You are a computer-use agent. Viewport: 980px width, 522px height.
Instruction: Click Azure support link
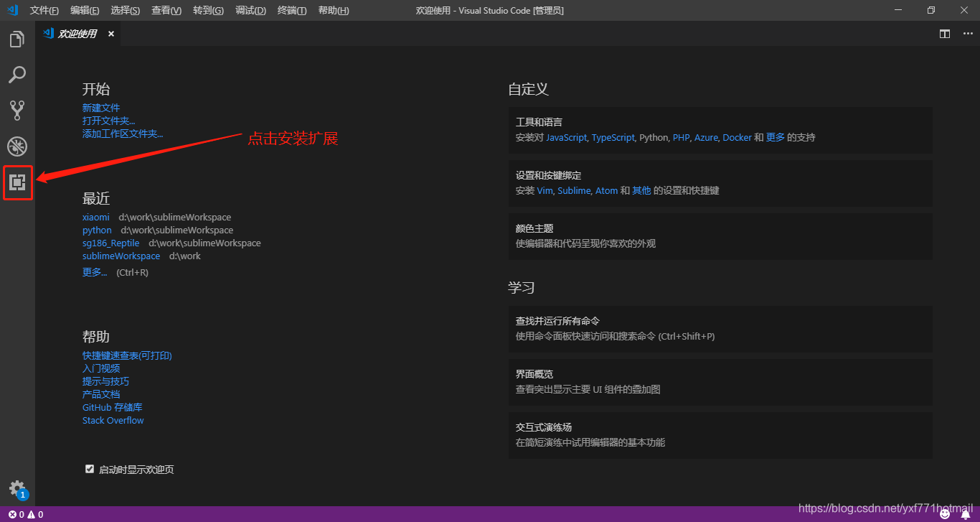point(706,137)
